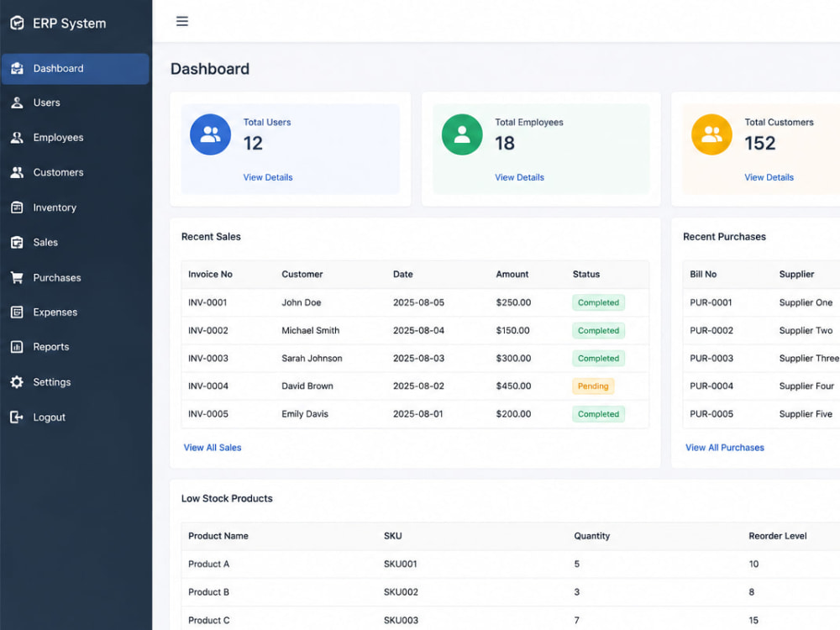
Task: Click the Reorder Level column header
Action: click(x=777, y=536)
